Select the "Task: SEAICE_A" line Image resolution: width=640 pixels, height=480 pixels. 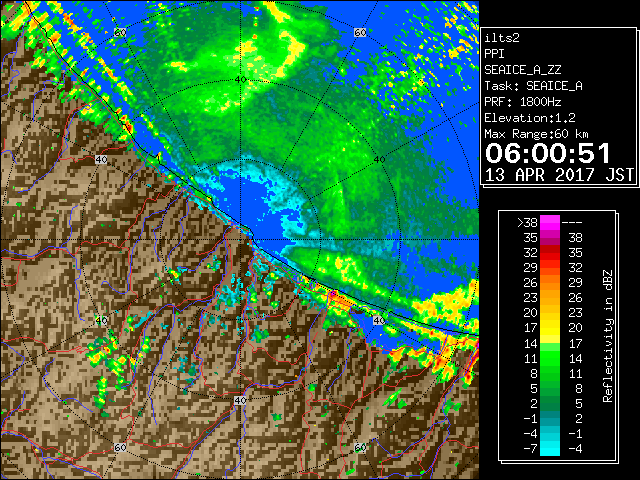[533, 86]
